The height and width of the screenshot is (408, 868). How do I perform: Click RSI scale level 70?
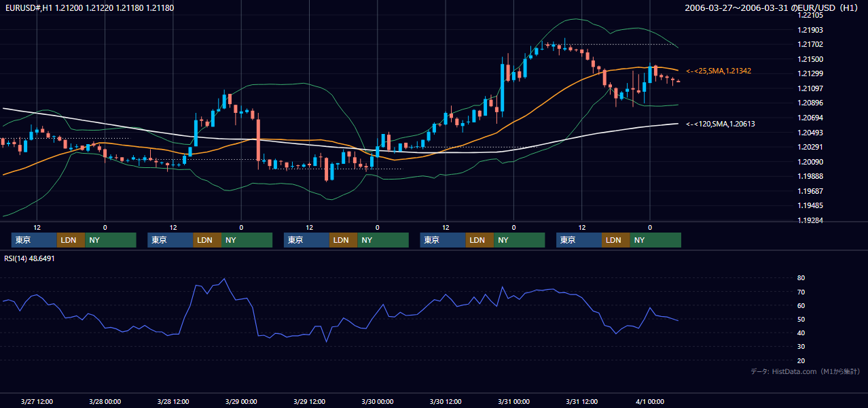(801, 292)
